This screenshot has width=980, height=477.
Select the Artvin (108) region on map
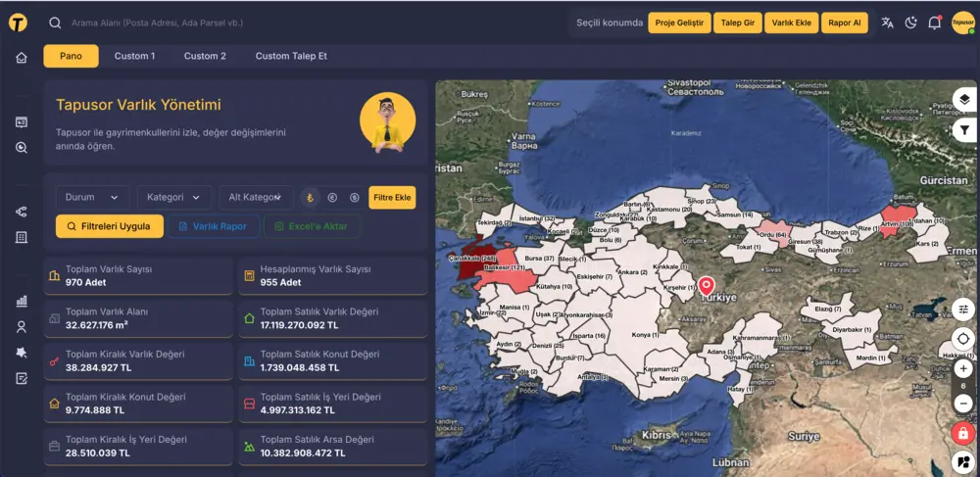tap(898, 224)
